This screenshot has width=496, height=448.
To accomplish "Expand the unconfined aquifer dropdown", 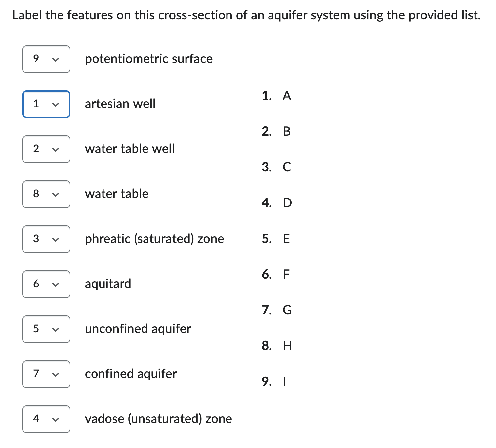I will [x=46, y=329].
